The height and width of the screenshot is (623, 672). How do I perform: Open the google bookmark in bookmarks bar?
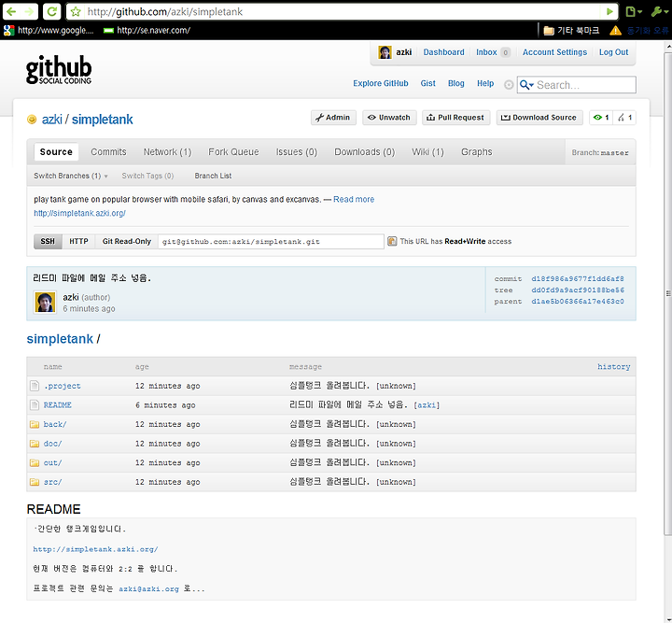[x=49, y=31]
